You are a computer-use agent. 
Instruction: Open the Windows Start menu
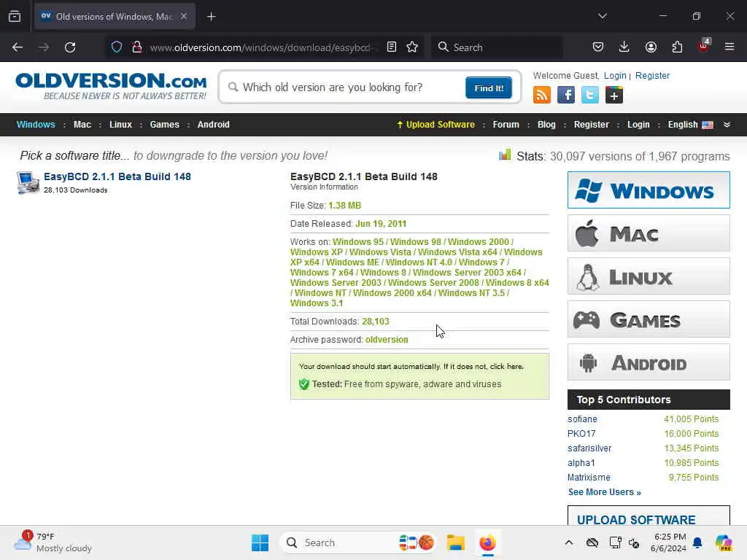pyautogui.click(x=260, y=542)
